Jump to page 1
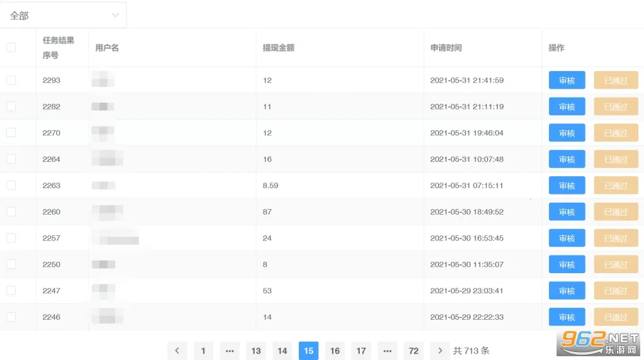 click(203, 351)
